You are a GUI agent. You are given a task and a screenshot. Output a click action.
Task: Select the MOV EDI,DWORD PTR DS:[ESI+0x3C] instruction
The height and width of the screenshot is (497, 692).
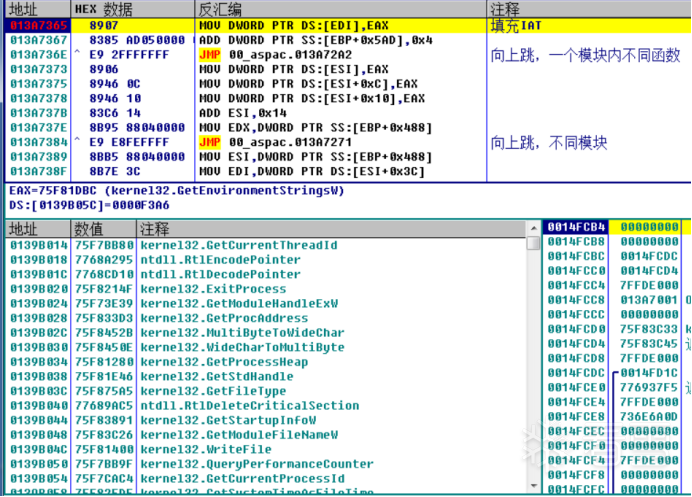point(312,171)
